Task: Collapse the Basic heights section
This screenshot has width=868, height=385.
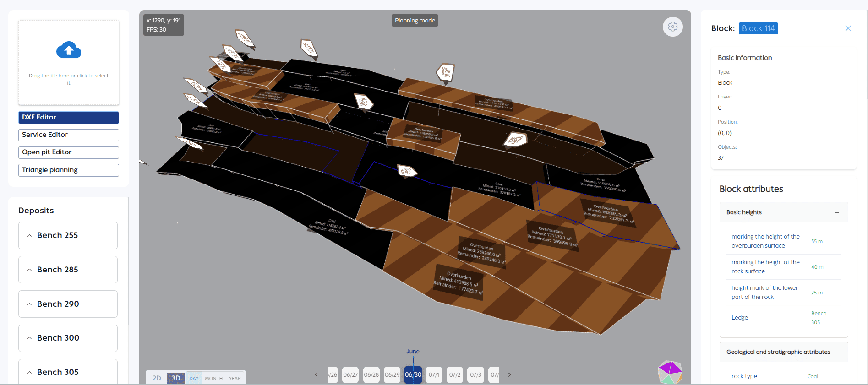Action: (837, 212)
